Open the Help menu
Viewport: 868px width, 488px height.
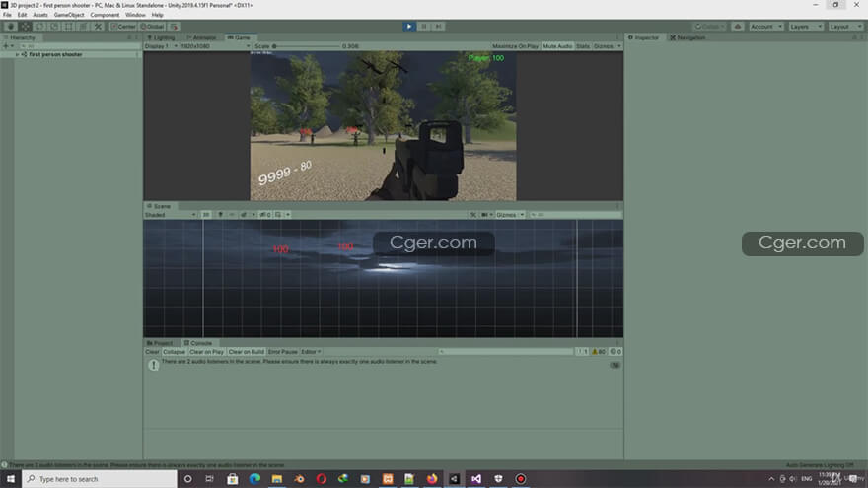[157, 15]
